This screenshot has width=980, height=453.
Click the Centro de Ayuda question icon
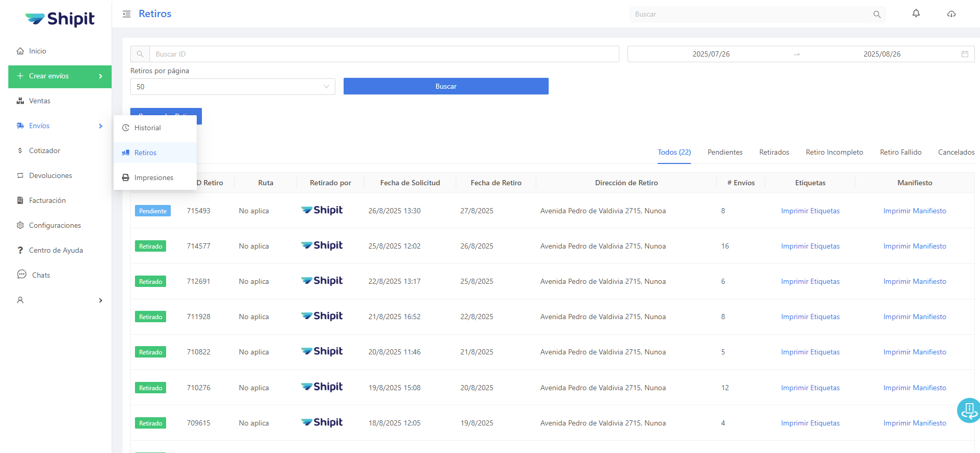[x=20, y=250]
